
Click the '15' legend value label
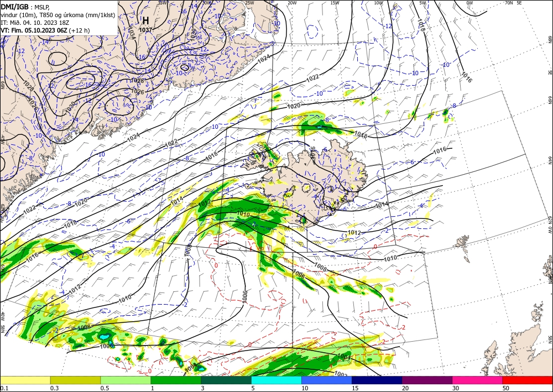[x=355, y=388]
